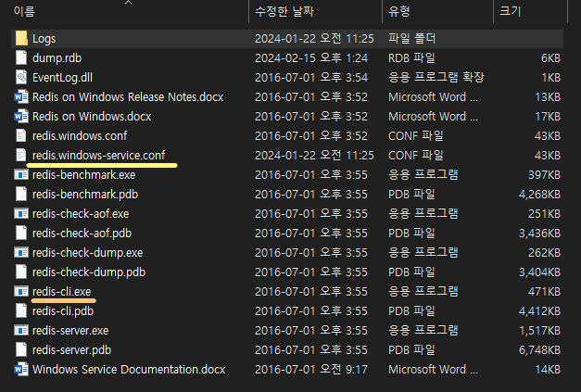
Task: Click the redis-check-aof.pdb file icon
Action: (x=21, y=233)
